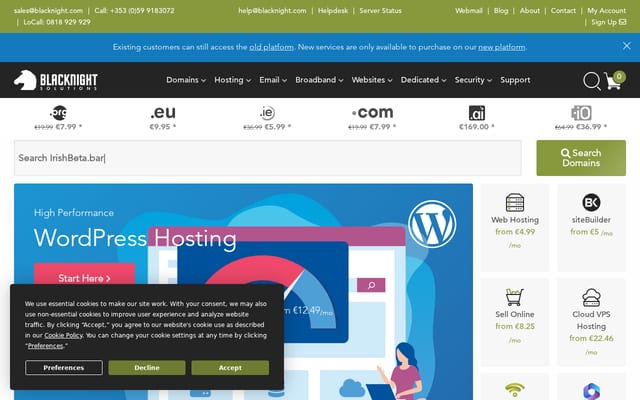Click the underlined Preferences text link
Viewport: 640px width, 400px height.
[x=45, y=346]
